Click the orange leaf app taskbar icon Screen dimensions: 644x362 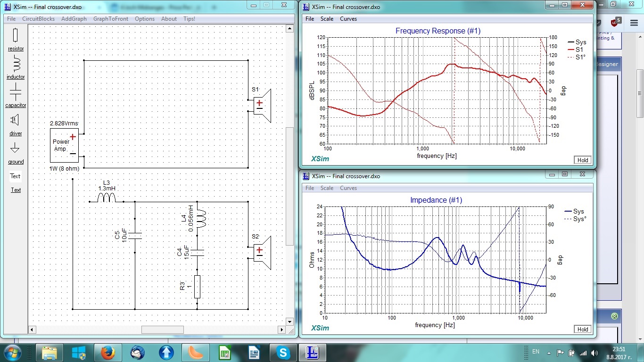click(x=196, y=353)
